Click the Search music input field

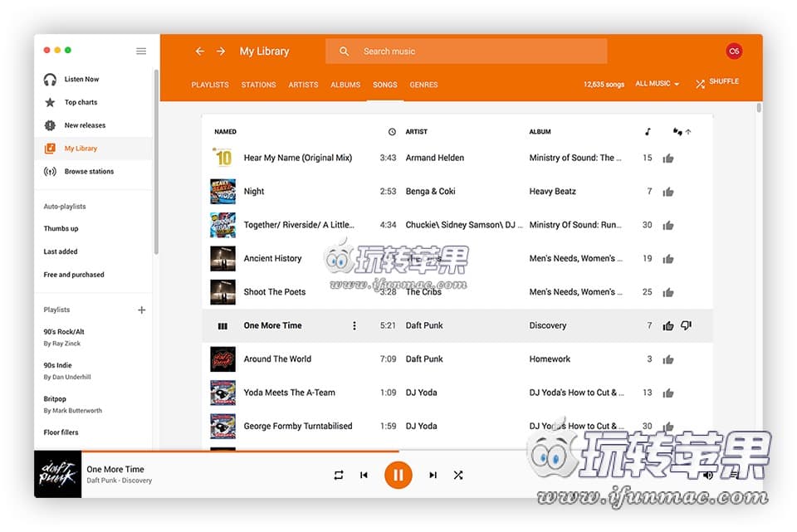point(466,51)
